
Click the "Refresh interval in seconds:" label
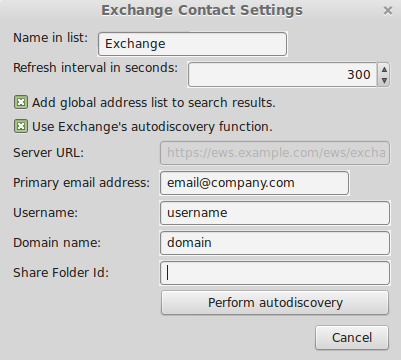click(x=96, y=68)
